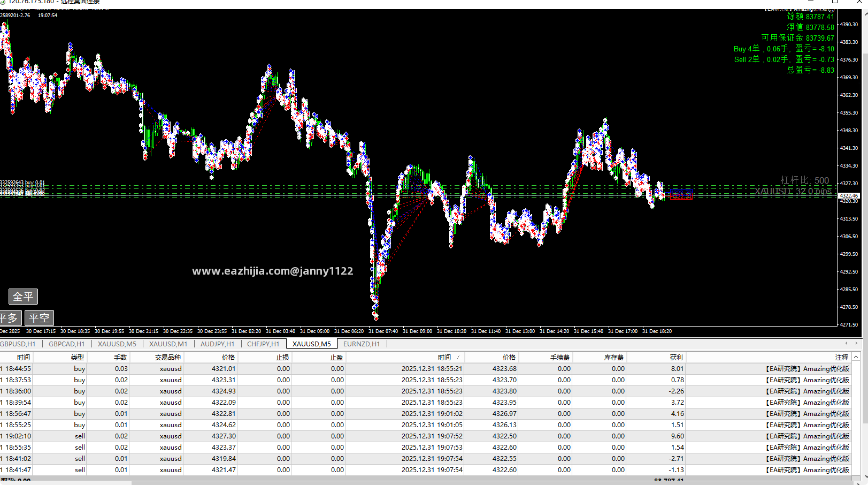Screen dimensions: 868x485
Task: Click the red rectangle object on chart
Action: [x=681, y=195]
